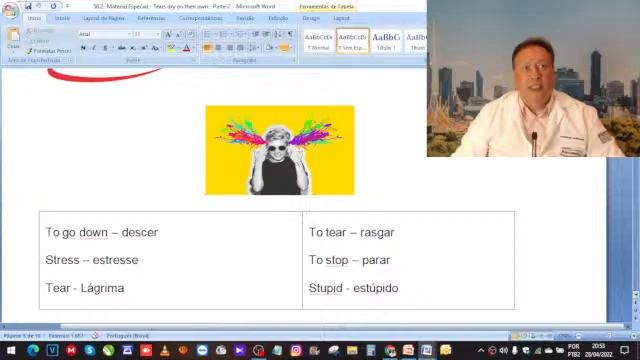This screenshot has width=640, height=360.
Task: Open the Correspondências tab
Action: [200, 18]
